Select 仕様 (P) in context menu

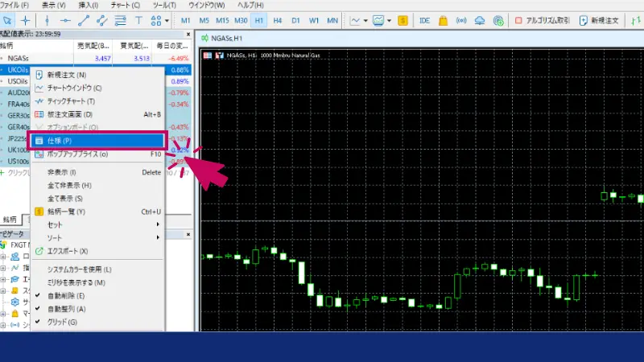click(97, 140)
